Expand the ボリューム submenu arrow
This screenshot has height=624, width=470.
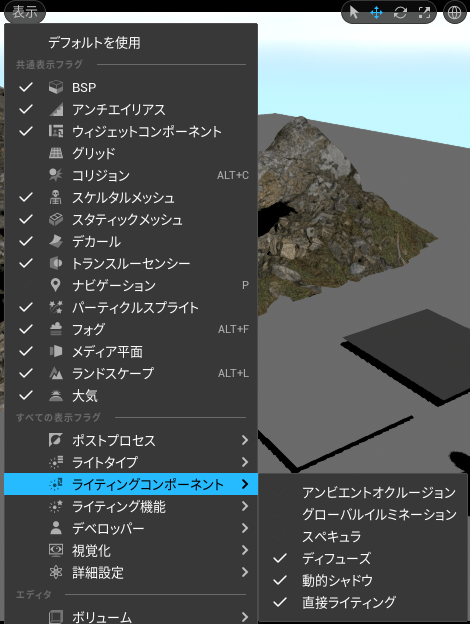245,617
